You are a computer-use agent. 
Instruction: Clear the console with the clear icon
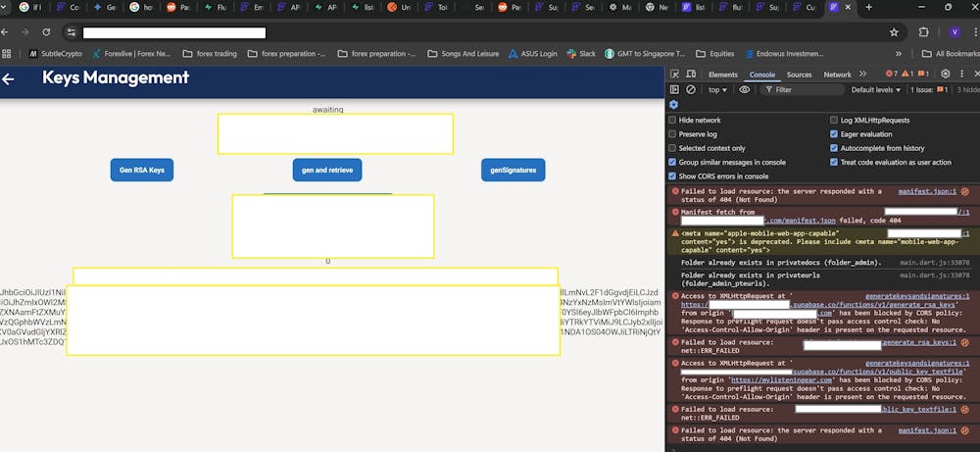point(691,89)
